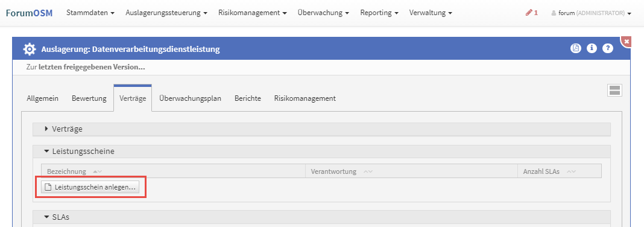Sort by Anzahl SLAs column arrows
The width and height of the screenshot is (644, 227).
point(571,171)
